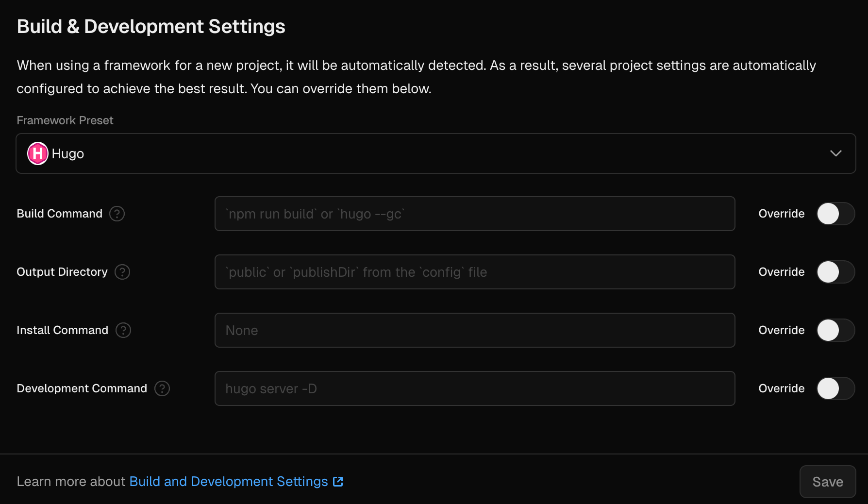Click the Hugo framework logo icon
Screen dimensions: 868x504
[x=37, y=153]
